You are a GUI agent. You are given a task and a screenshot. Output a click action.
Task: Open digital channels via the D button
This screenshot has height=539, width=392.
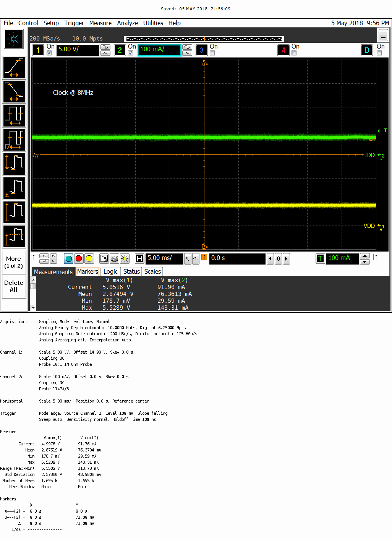pyautogui.click(x=367, y=50)
